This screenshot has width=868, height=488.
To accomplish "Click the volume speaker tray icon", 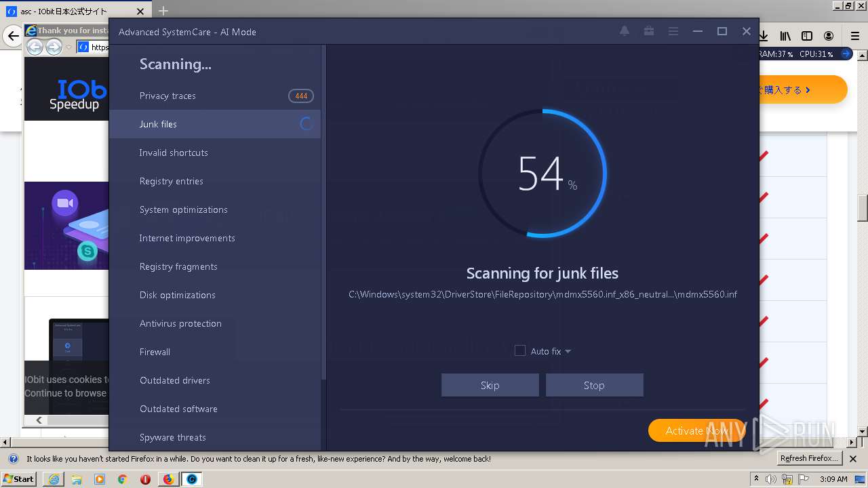I will [x=771, y=479].
